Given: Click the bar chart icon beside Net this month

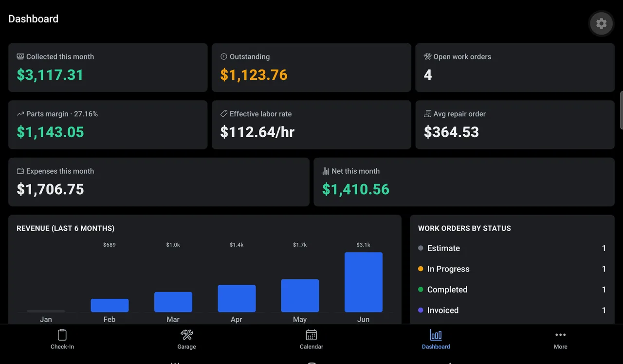Looking at the screenshot, I should click(326, 171).
